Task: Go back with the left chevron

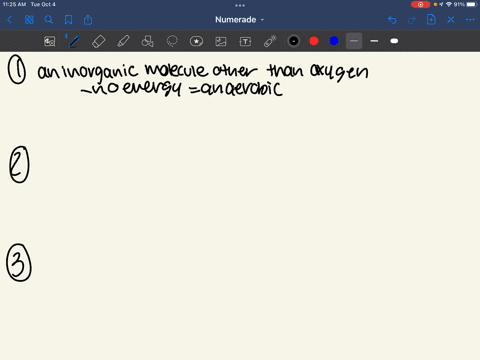Action: click(x=10, y=20)
